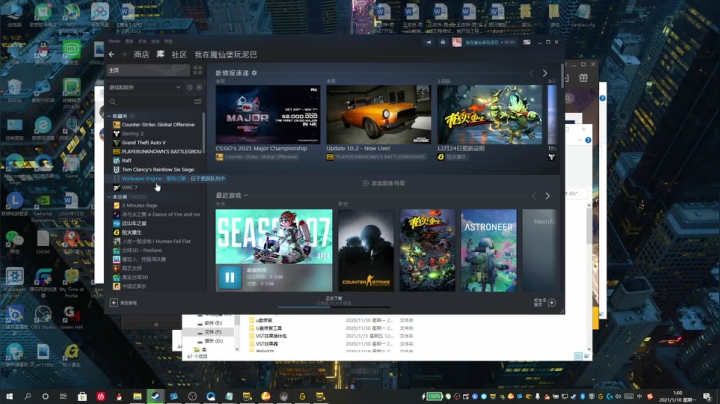The height and width of the screenshot is (404, 720).
Task: Open Update 10.2 - Now Live news
Action: pos(378,115)
